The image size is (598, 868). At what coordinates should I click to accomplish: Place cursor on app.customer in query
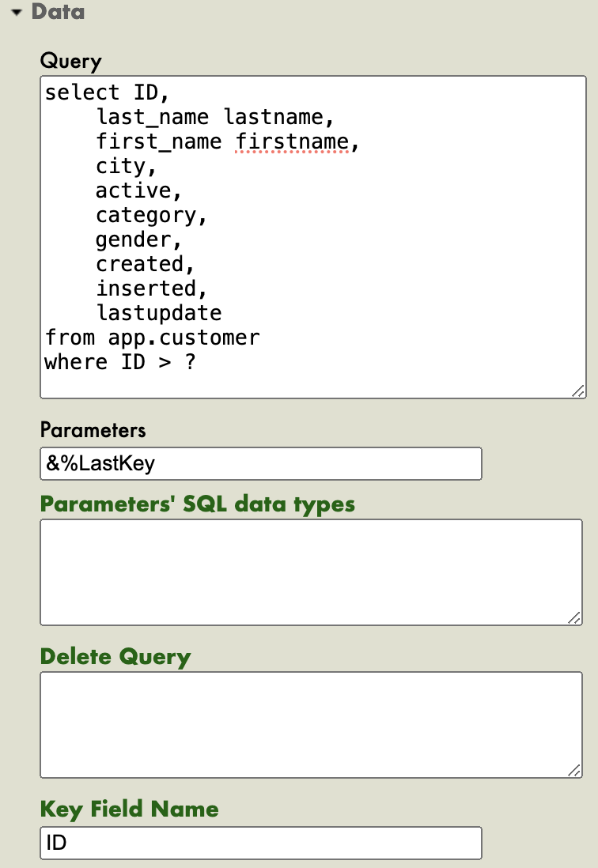[x=184, y=338]
